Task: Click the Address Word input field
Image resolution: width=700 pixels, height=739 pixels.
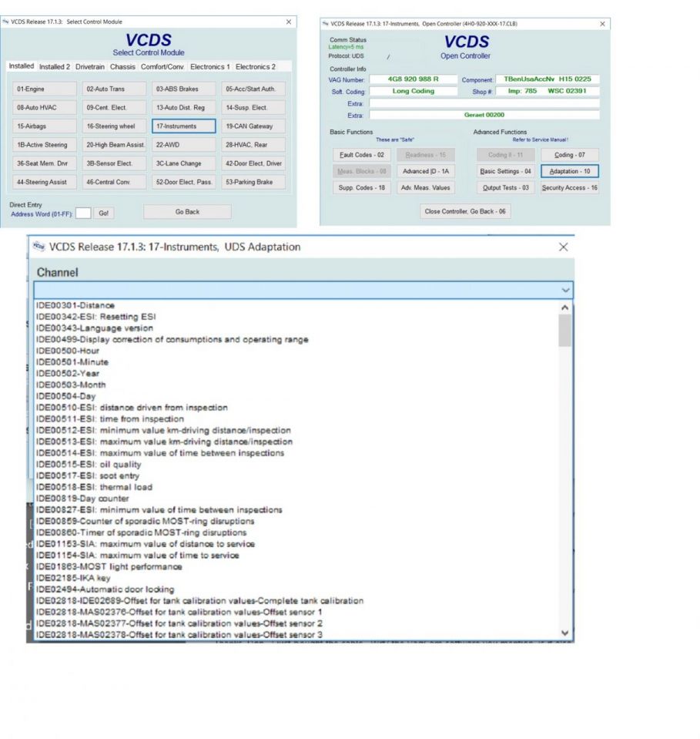Action: [x=84, y=213]
